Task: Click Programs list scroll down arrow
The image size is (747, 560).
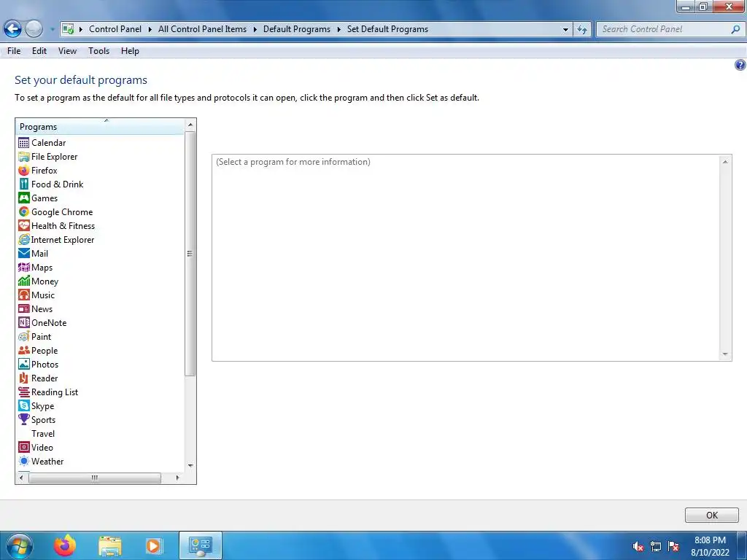Action: [x=190, y=465]
